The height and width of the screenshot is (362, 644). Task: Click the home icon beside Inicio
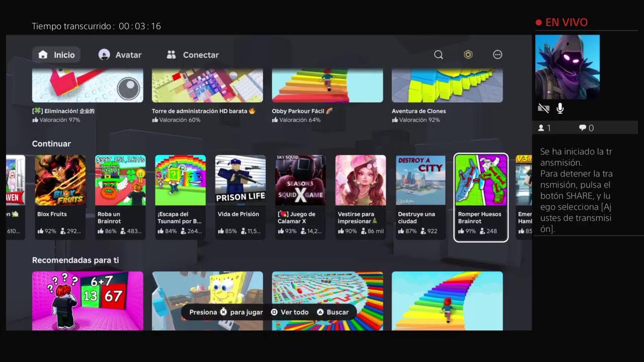43,55
